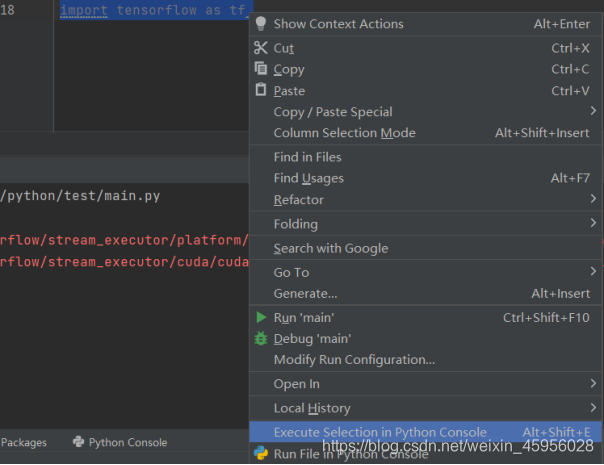The height and width of the screenshot is (465, 604).
Task: Click line number 18 in the gutter
Action: 7,10
